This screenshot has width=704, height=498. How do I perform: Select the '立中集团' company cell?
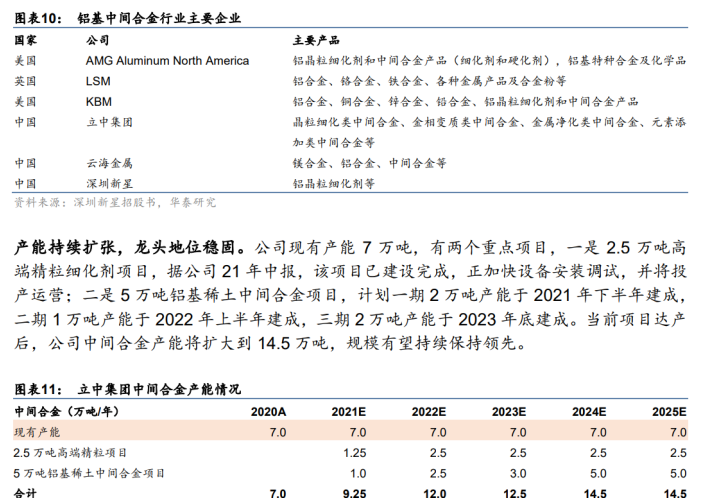click(x=110, y=122)
